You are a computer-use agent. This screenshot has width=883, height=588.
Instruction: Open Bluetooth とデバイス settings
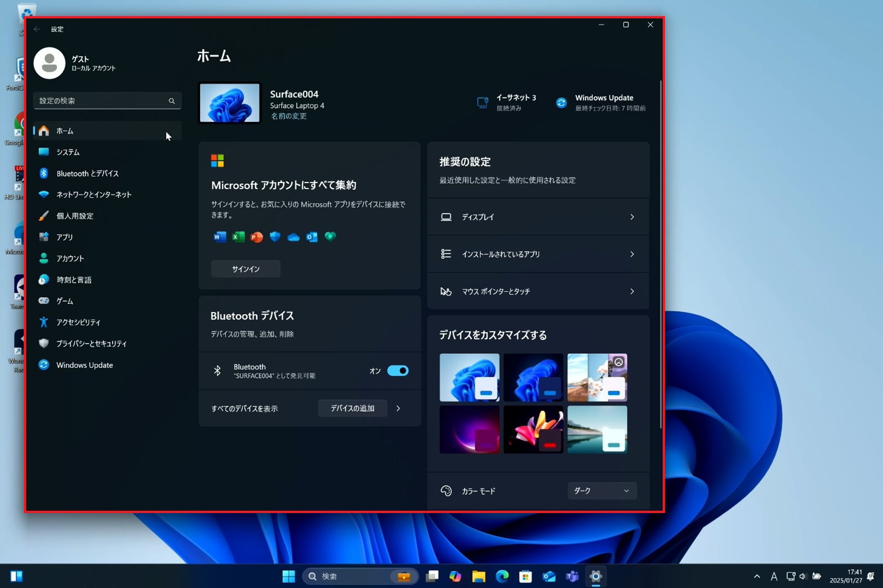107,173
